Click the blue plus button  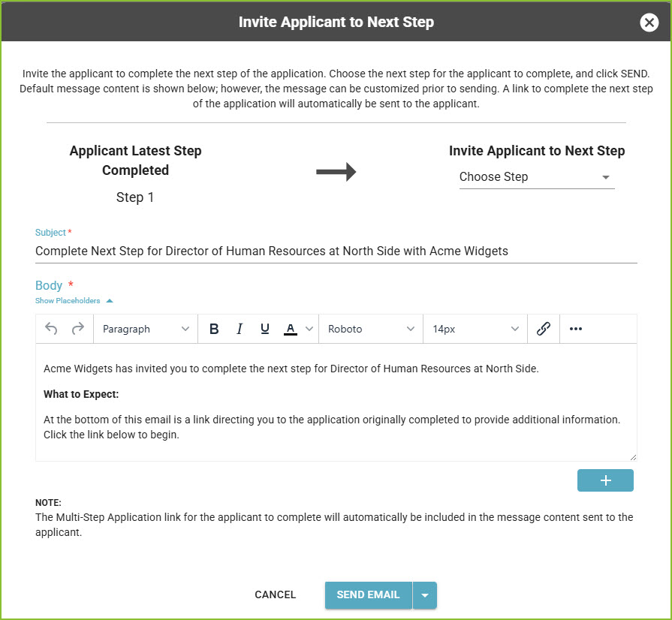[605, 480]
